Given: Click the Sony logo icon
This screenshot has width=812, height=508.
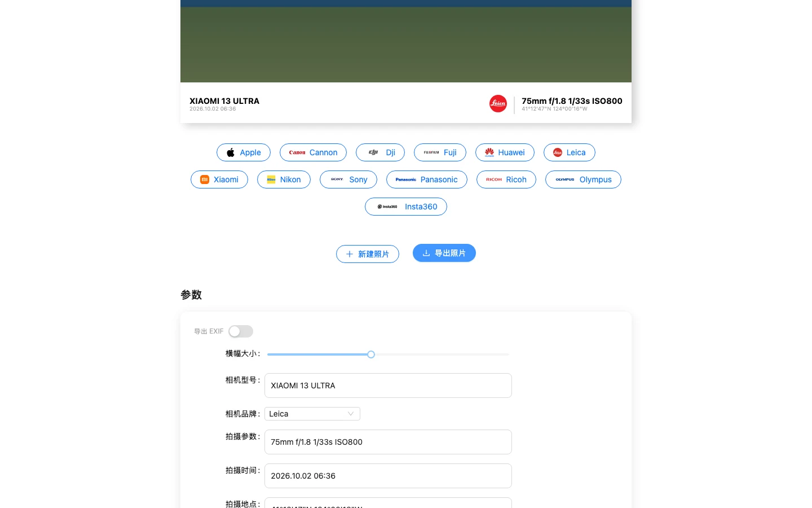Looking at the screenshot, I should pos(337,179).
